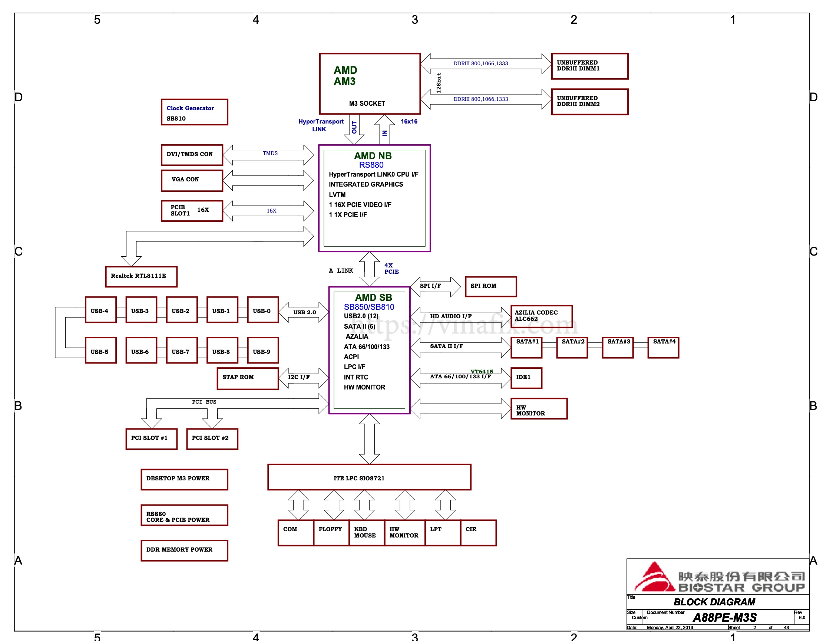Select the USB-0 box
This screenshot has width=840, height=641.
pos(263,309)
